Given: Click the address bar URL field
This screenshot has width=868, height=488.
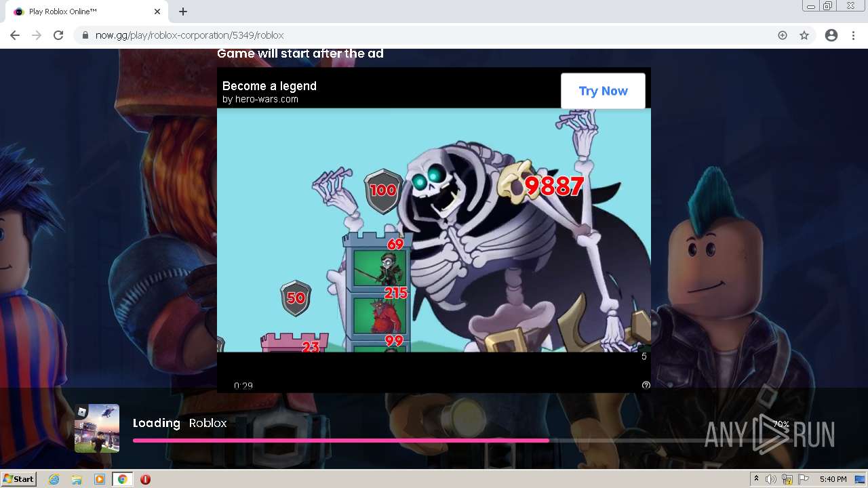Looking at the screenshot, I should click(x=433, y=35).
